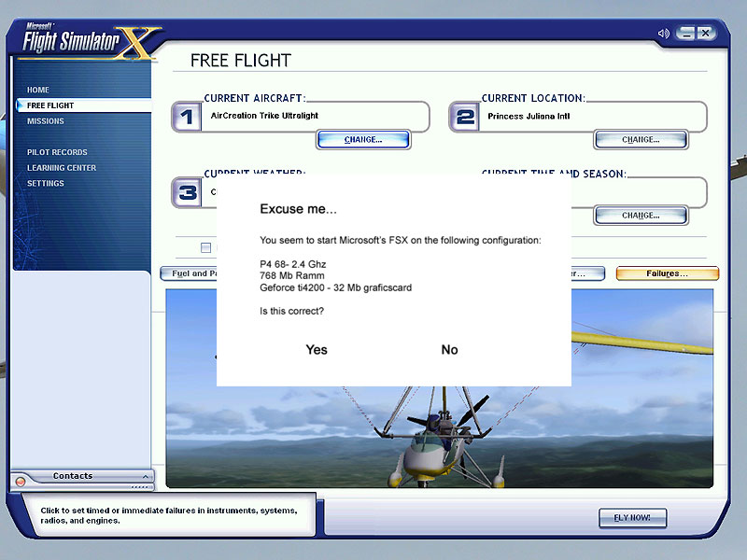Viewport: 747px width, 560px height.
Task: Change the current time and season
Action: coord(641,216)
